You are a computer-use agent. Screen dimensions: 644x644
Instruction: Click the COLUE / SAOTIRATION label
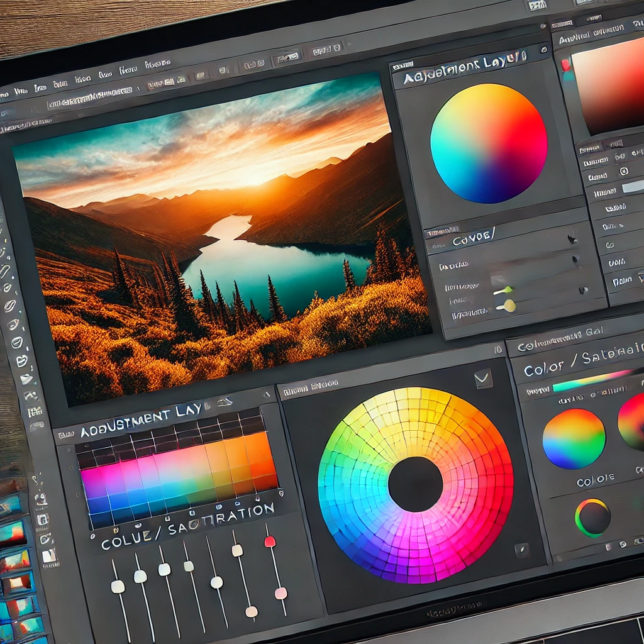187,528
